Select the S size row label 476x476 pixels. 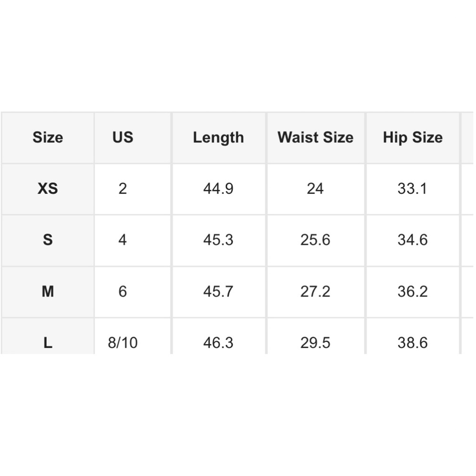click(x=48, y=240)
